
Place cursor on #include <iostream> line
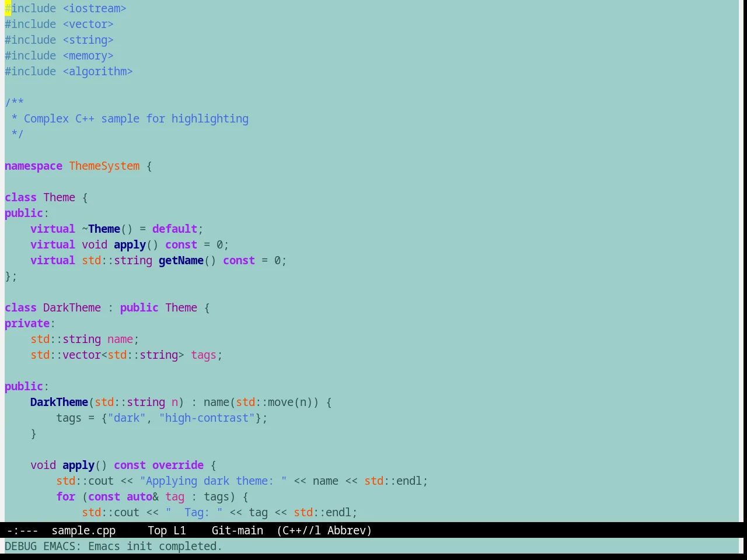pos(65,8)
